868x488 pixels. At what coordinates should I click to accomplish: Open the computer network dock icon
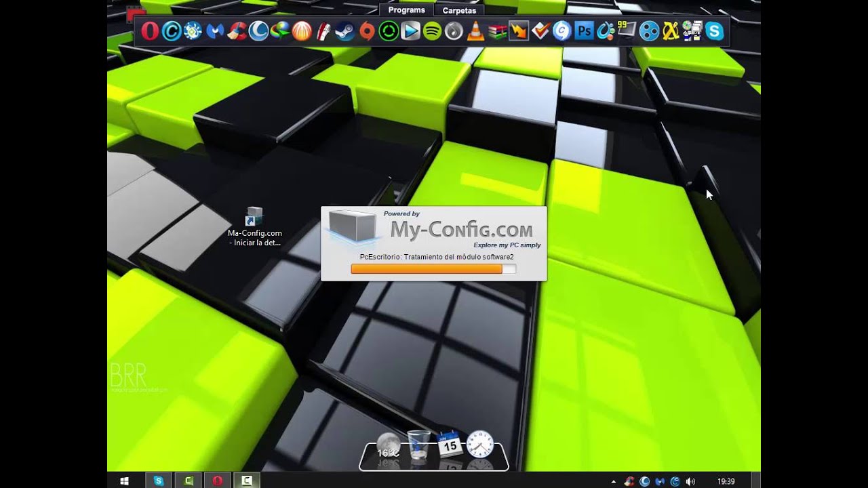click(x=692, y=31)
